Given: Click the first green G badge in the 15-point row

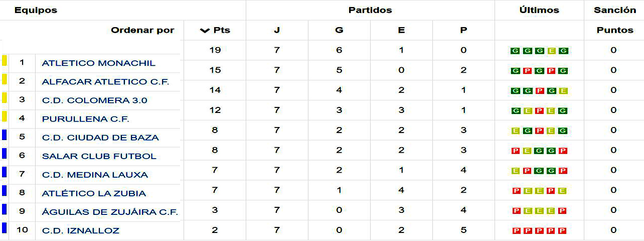Looking at the screenshot, I should [x=515, y=71].
